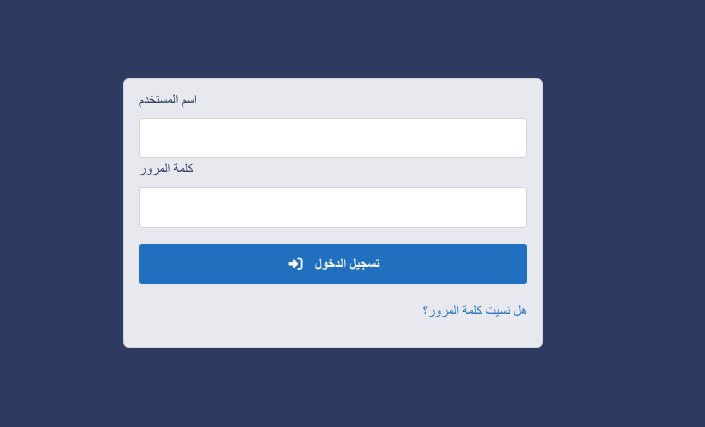
Task: Select the text box under اسم المستخدم
Action: click(x=332, y=138)
